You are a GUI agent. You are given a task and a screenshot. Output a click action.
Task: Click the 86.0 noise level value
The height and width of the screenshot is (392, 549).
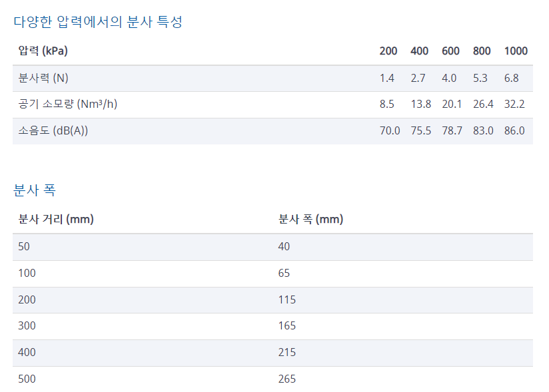514,131
